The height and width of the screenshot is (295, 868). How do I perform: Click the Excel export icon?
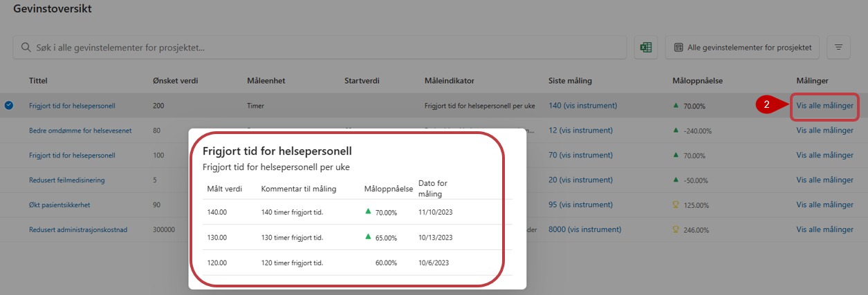(x=646, y=48)
